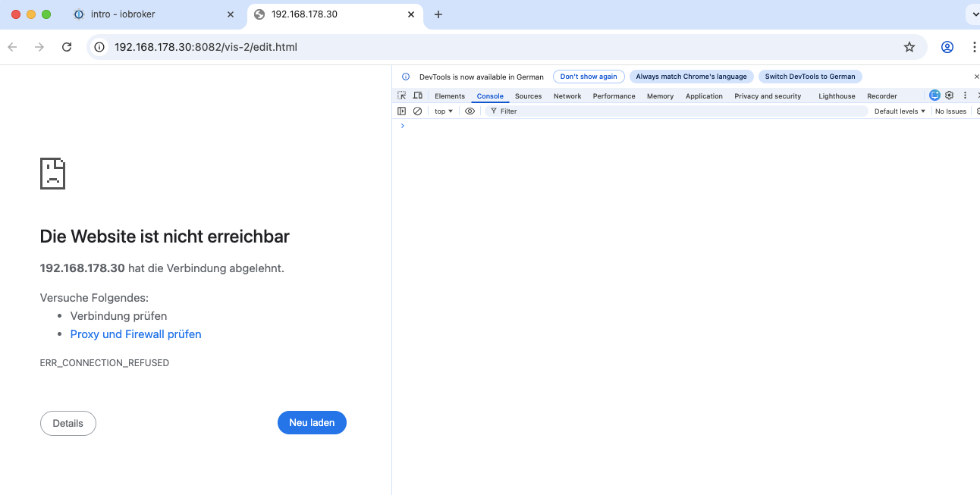Go back with the browser back arrow
The image size is (980, 495).
point(12,47)
